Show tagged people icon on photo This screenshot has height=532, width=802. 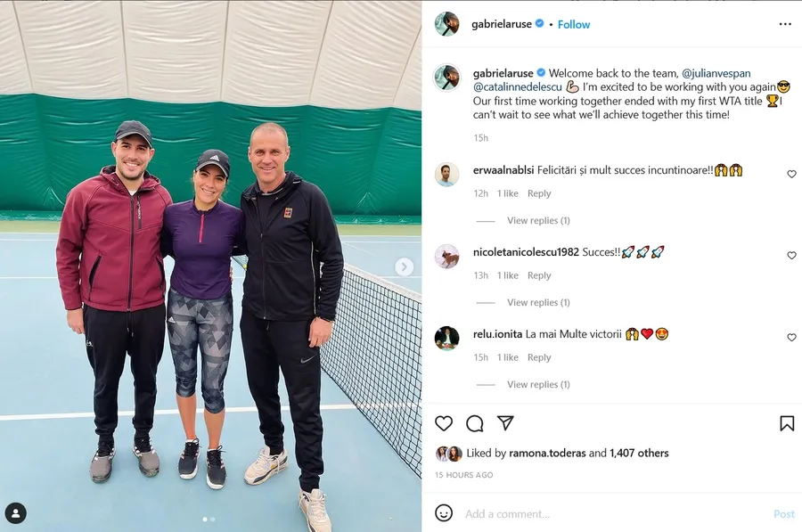coord(16,513)
